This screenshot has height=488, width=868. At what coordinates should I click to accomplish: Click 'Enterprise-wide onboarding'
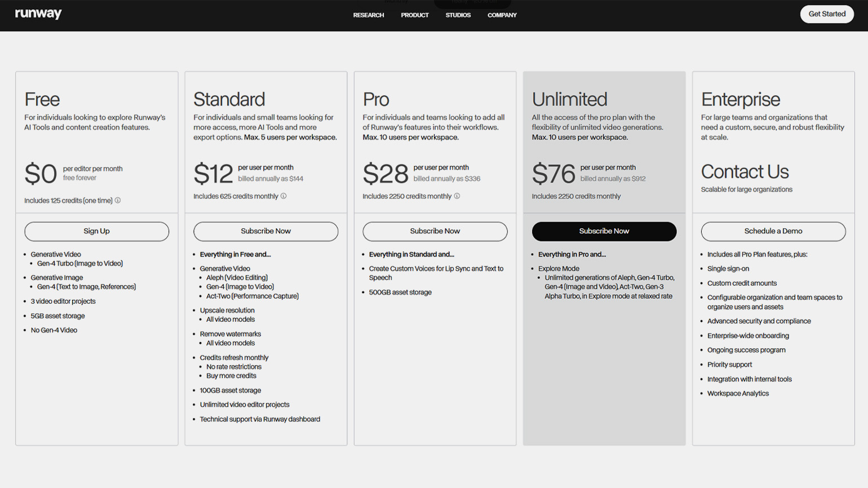pos(748,336)
